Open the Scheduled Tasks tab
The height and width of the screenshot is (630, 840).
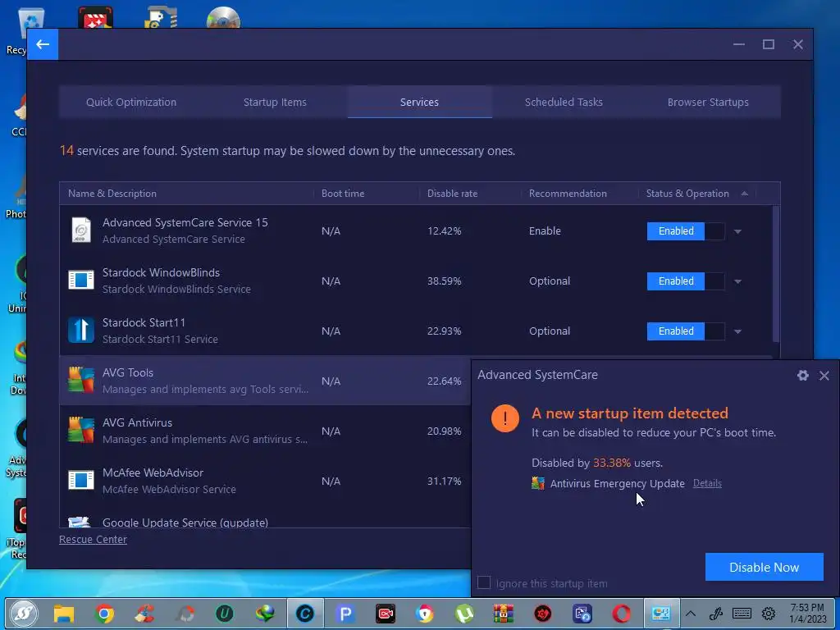click(564, 102)
